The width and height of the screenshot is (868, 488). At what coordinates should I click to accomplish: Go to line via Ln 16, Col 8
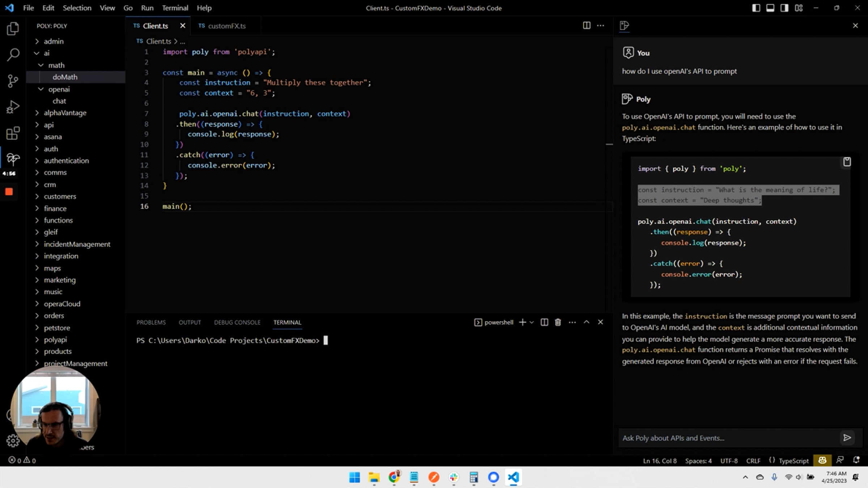click(x=660, y=461)
